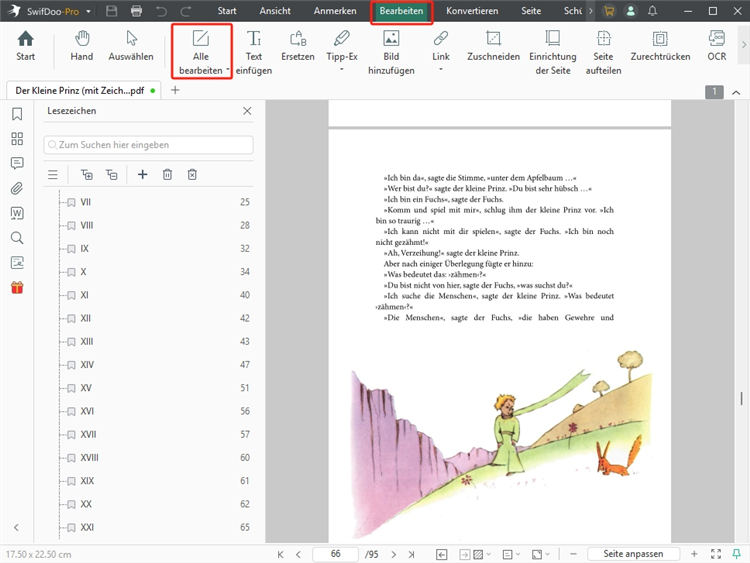750x563 pixels.
Task: Click Seite aufteilen
Action: (x=604, y=52)
